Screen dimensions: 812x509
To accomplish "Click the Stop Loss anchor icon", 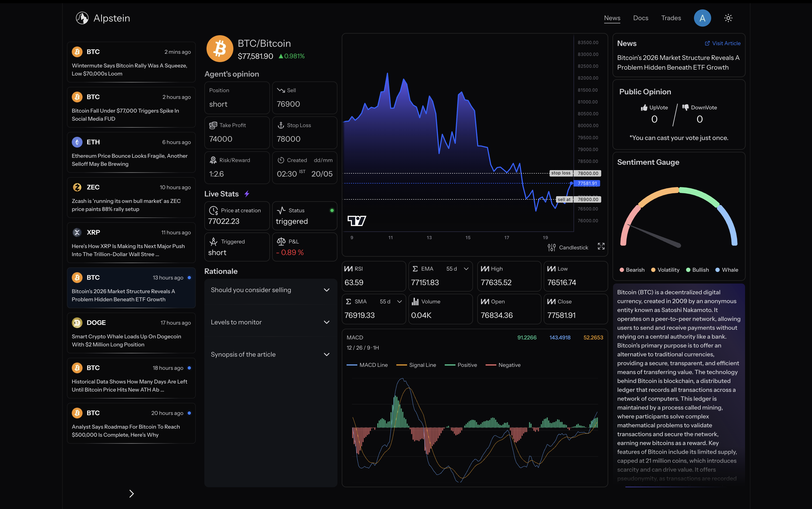I will coord(280,125).
